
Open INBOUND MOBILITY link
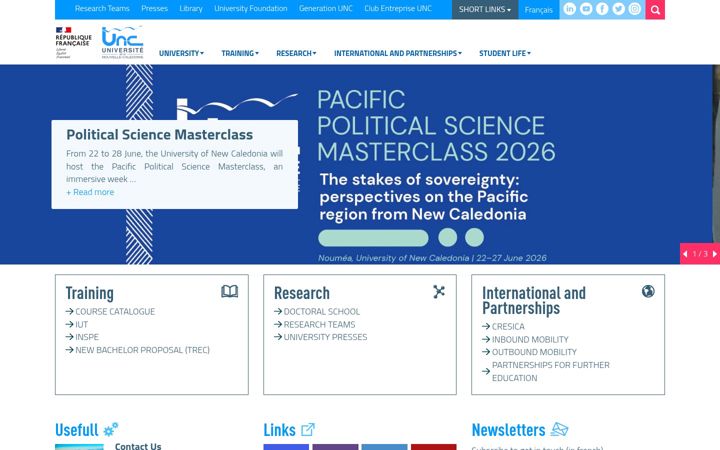point(530,339)
